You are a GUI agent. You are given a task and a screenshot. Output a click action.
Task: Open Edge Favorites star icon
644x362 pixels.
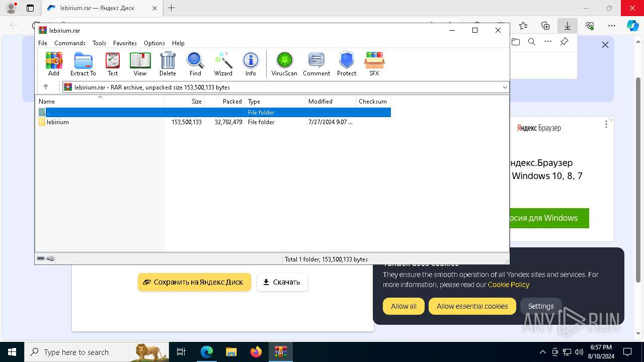(523, 26)
